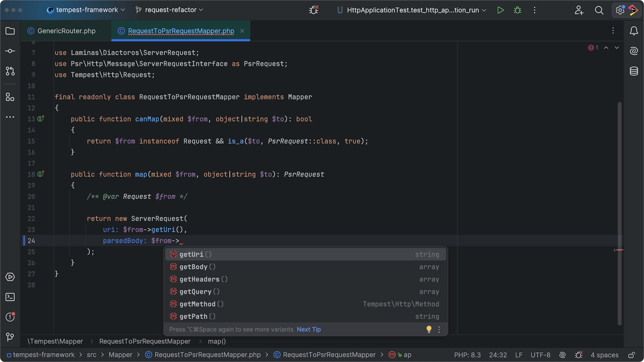Open the Structure tool window icon
The width and height of the screenshot is (644, 362).
10,97
